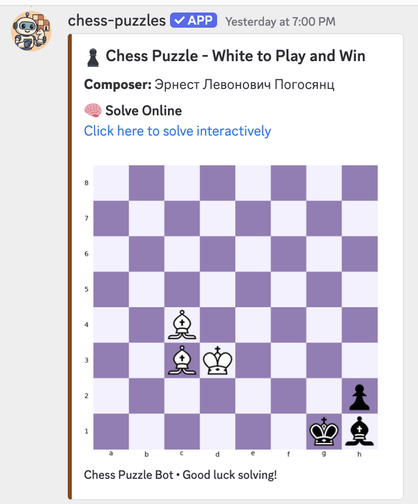This screenshot has width=418, height=504.
Task: Click the empty e5 square on board
Action: pos(253,289)
